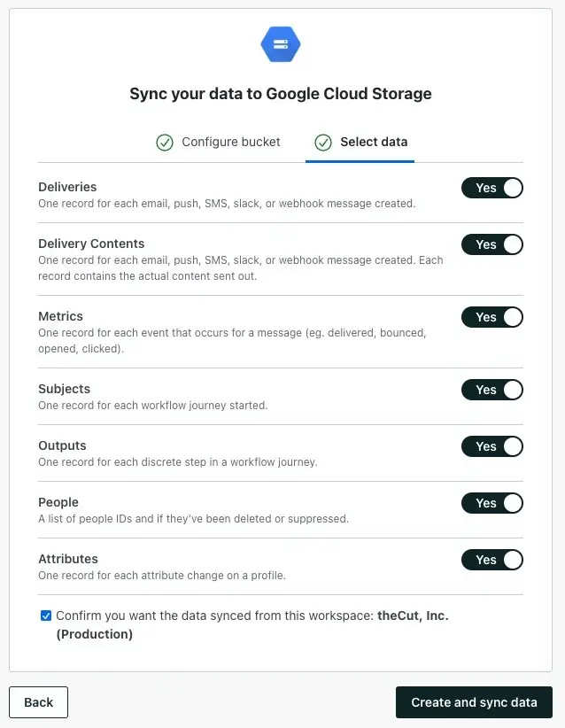Click the theCut, Inc. workspace name
Image resolution: width=565 pixels, height=728 pixels.
point(413,616)
